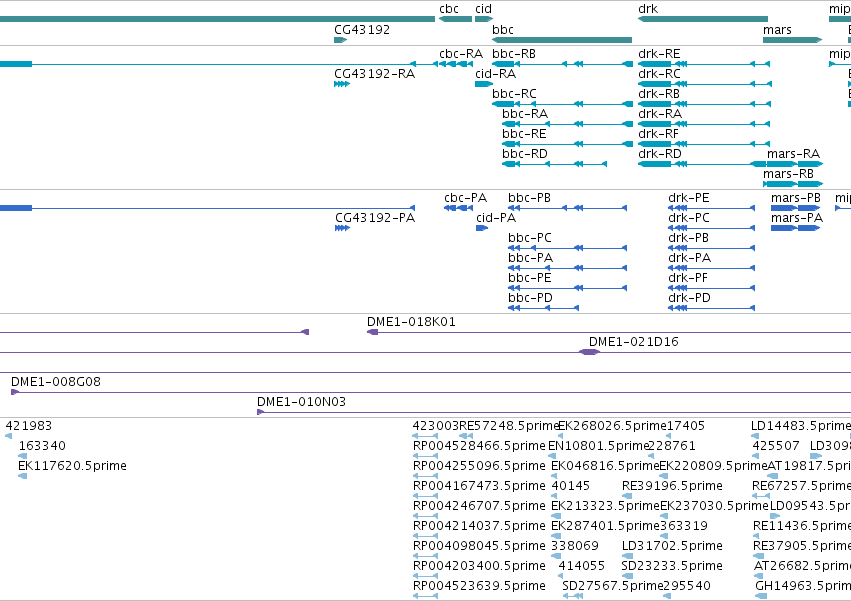
Task: Click the 425507 EST label
Action: pos(776,446)
